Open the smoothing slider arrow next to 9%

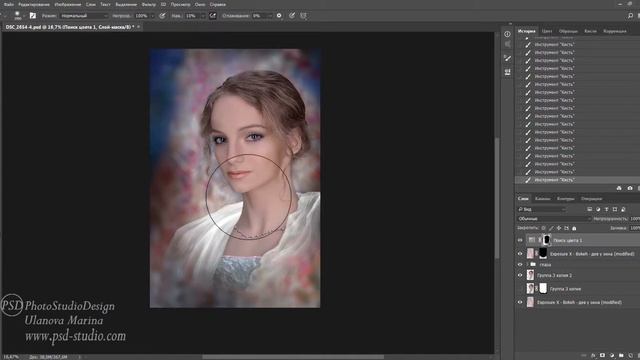pyautogui.click(x=270, y=16)
